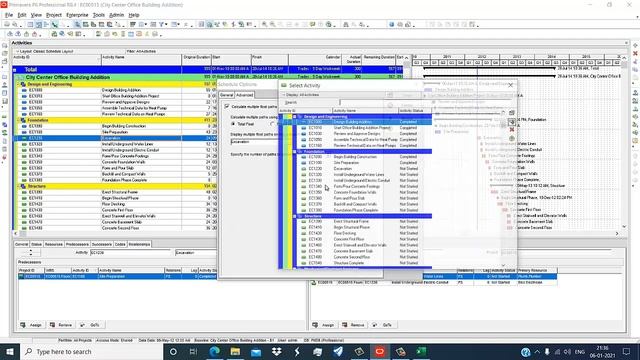This screenshot has height=360, width=640.
Task: Open Excel from the taskbar
Action: point(421,351)
